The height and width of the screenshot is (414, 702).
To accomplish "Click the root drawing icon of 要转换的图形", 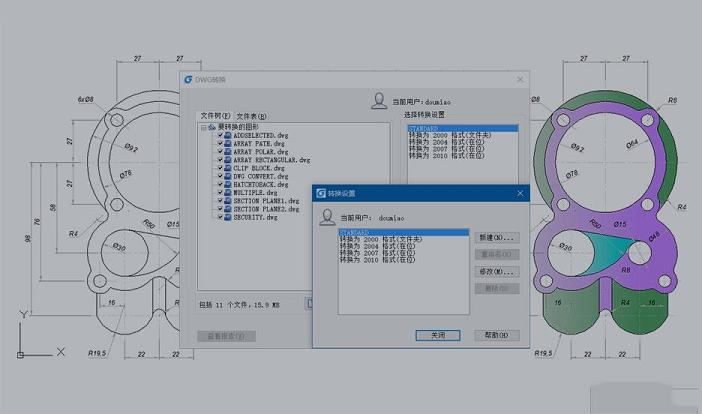I will [x=211, y=127].
